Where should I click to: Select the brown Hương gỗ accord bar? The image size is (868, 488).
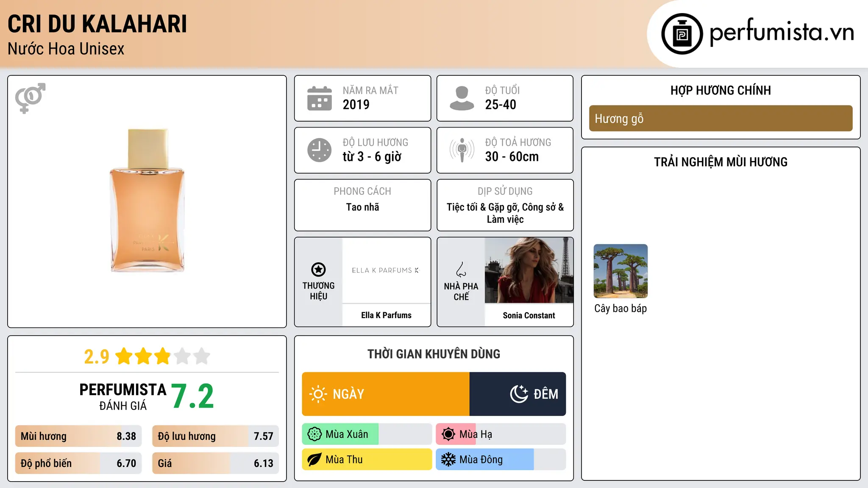pos(721,118)
